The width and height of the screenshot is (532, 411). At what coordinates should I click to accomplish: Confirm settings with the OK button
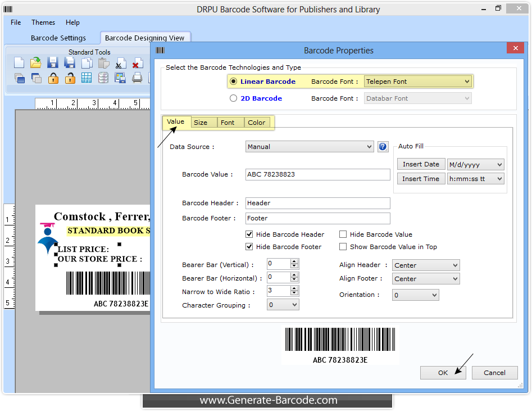coord(443,372)
